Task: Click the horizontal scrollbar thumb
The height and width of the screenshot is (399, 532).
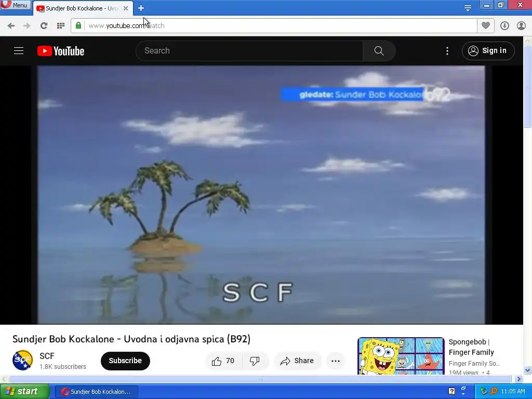Action: click(x=260, y=379)
